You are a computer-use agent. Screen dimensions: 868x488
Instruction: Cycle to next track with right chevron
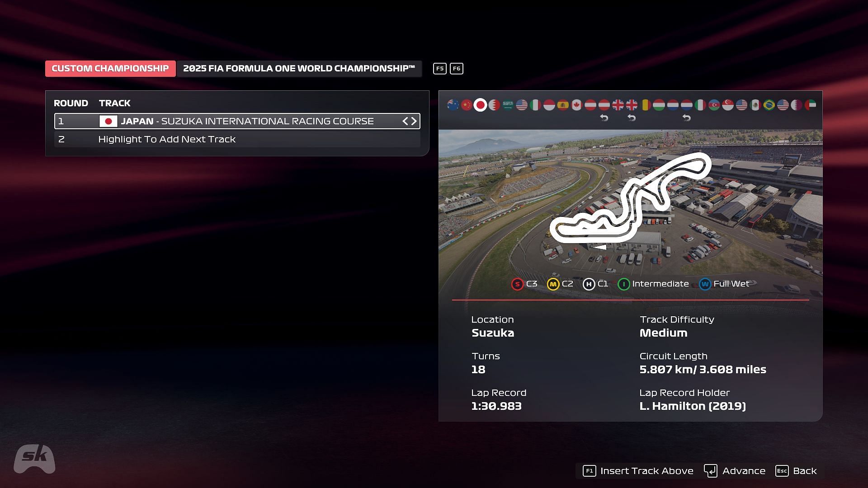pyautogui.click(x=414, y=121)
